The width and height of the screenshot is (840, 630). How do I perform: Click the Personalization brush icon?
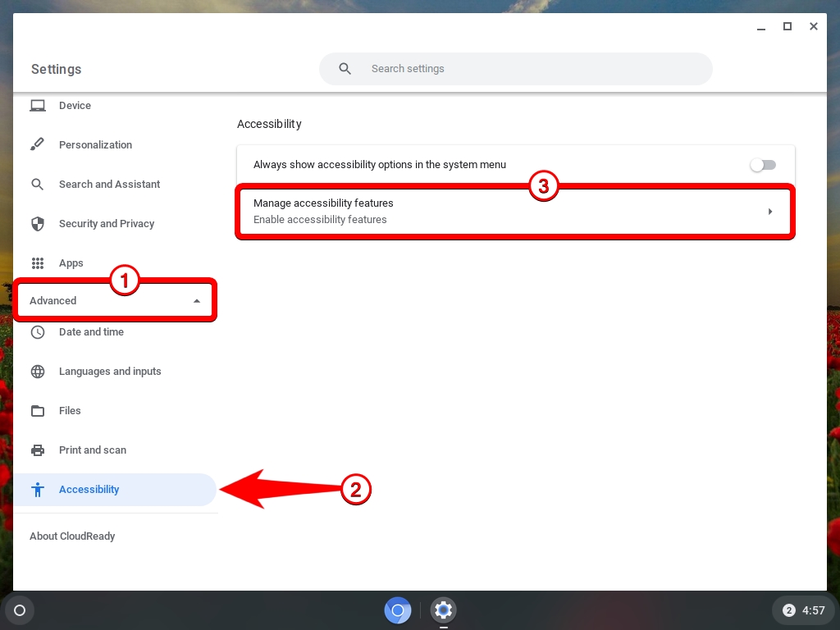point(38,144)
